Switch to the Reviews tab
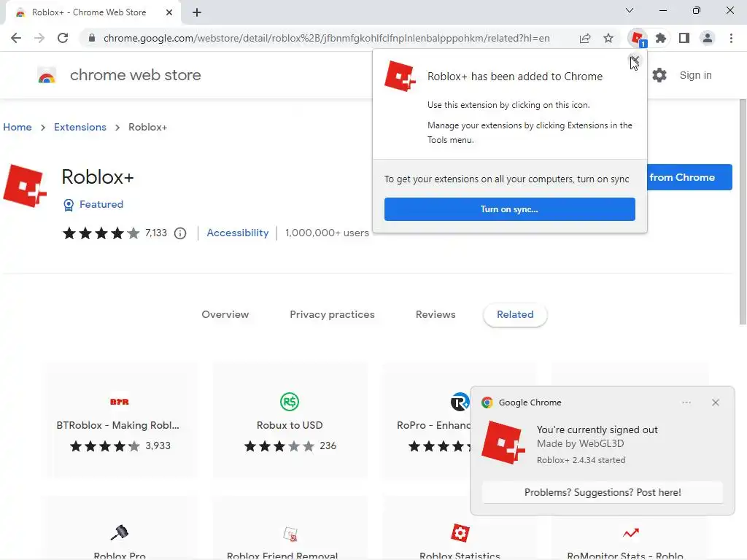Viewport: 747px width, 560px height. [436, 314]
